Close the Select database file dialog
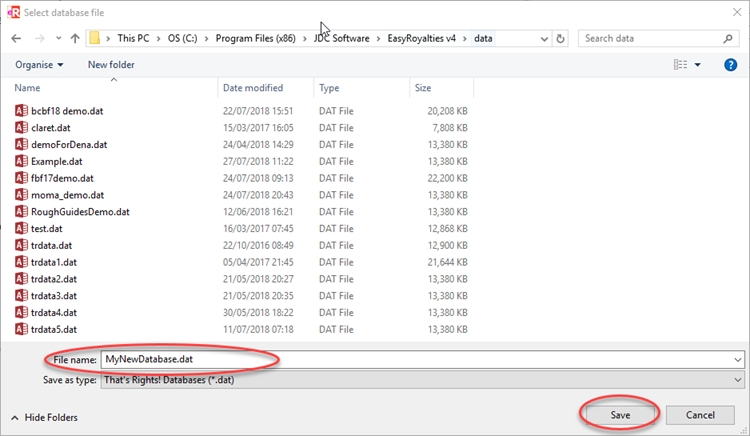Viewport: 750px width, 436px height. [737, 12]
